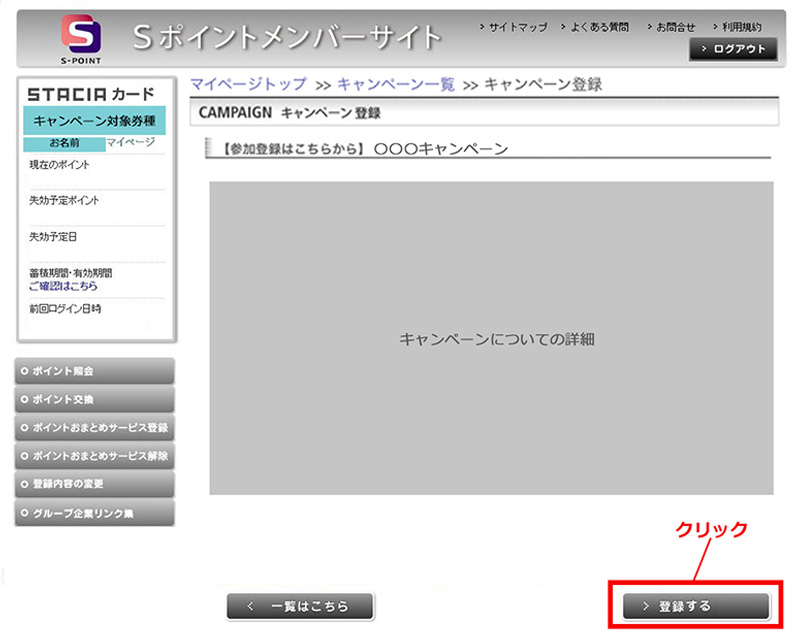Click the 一覧はこちら back button
The image size is (800, 632).
[x=300, y=606]
